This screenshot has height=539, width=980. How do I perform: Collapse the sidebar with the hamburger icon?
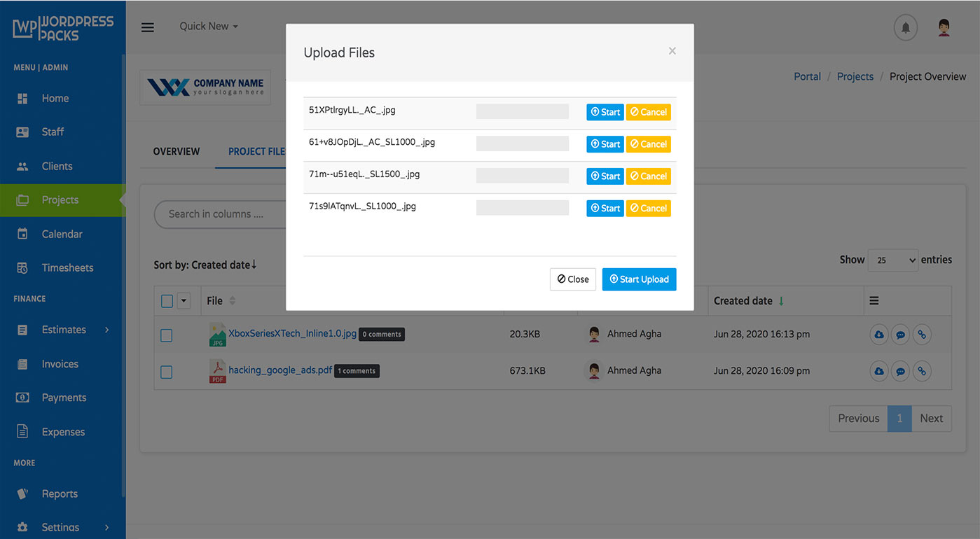pos(147,27)
